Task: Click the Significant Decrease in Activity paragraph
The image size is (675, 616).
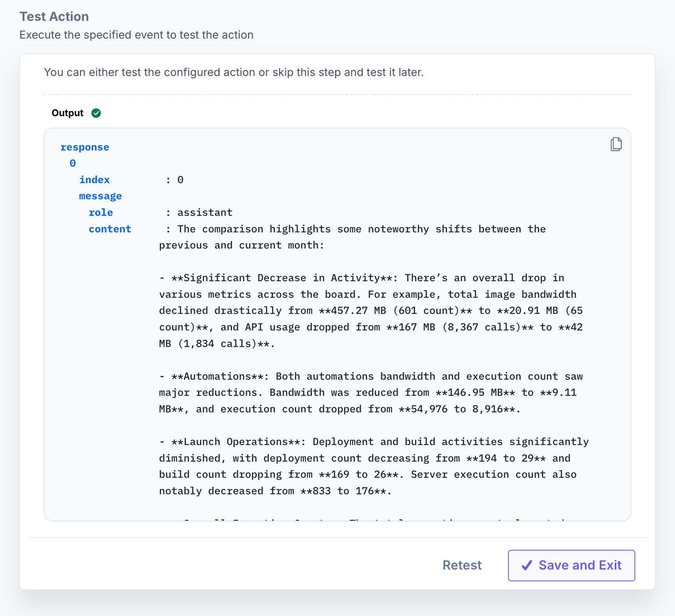Action: pyautogui.click(x=371, y=311)
